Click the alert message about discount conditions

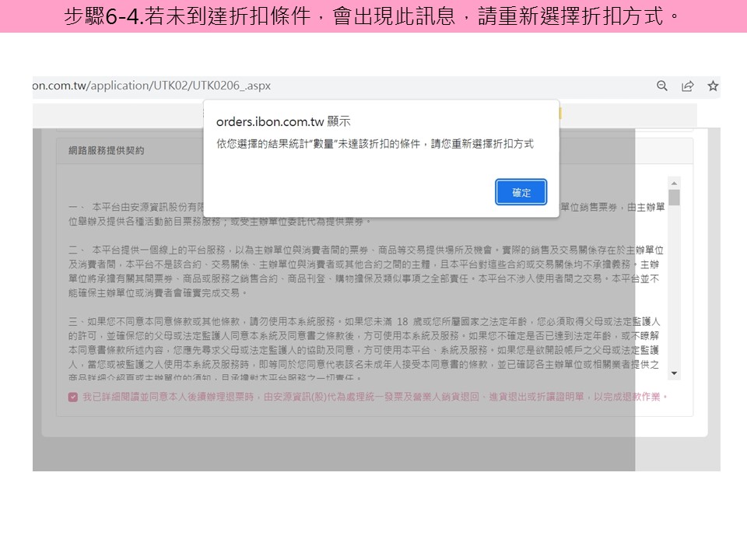click(x=374, y=145)
